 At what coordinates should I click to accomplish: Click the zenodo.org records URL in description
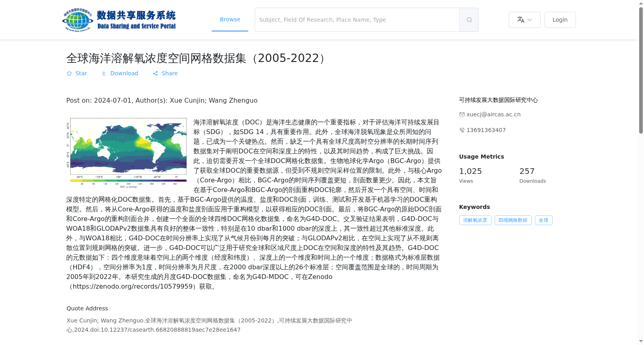point(132,287)
